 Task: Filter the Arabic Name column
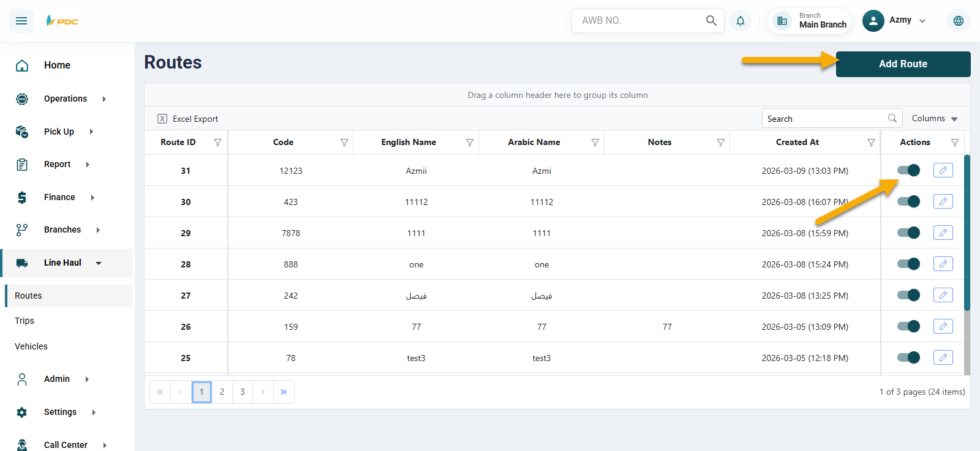(595, 143)
